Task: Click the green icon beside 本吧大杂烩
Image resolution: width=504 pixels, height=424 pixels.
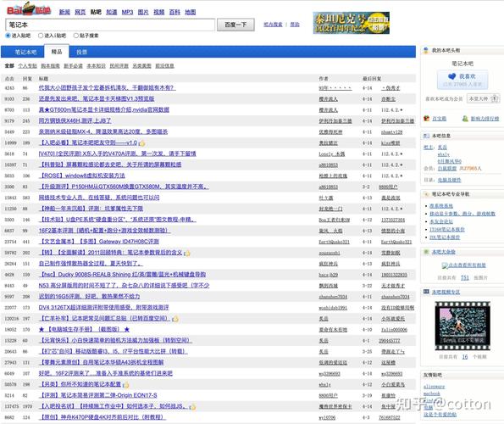Action: [x=427, y=252]
